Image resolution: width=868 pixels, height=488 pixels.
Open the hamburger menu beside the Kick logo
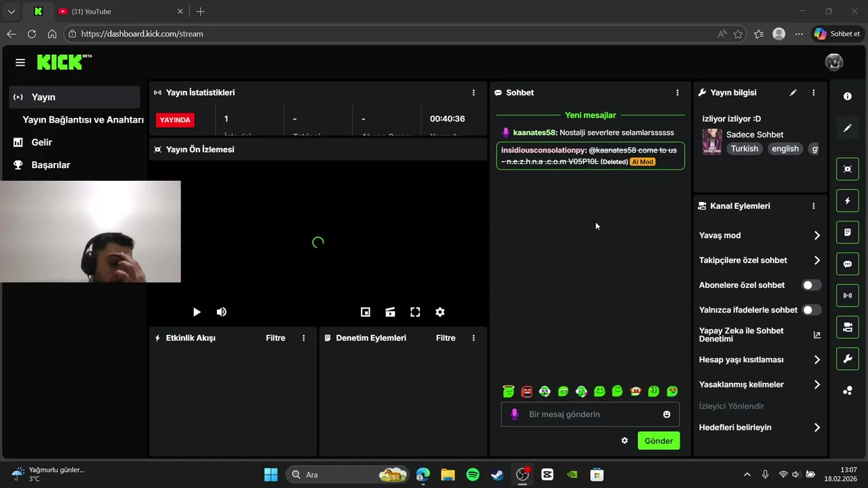coord(20,62)
